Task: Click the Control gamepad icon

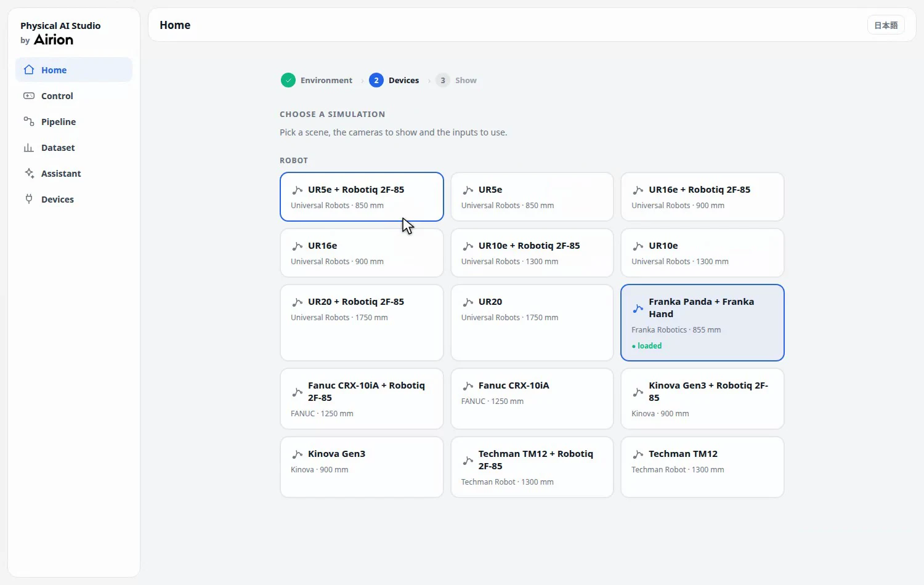Action: point(29,95)
